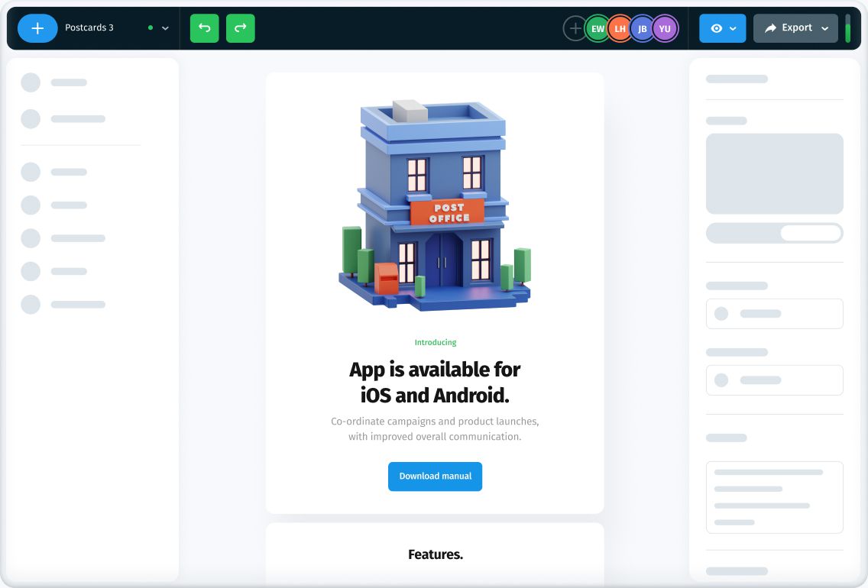Image resolution: width=868 pixels, height=588 pixels.
Task: Toggle preview mode with the blue eye button
Action: (717, 28)
